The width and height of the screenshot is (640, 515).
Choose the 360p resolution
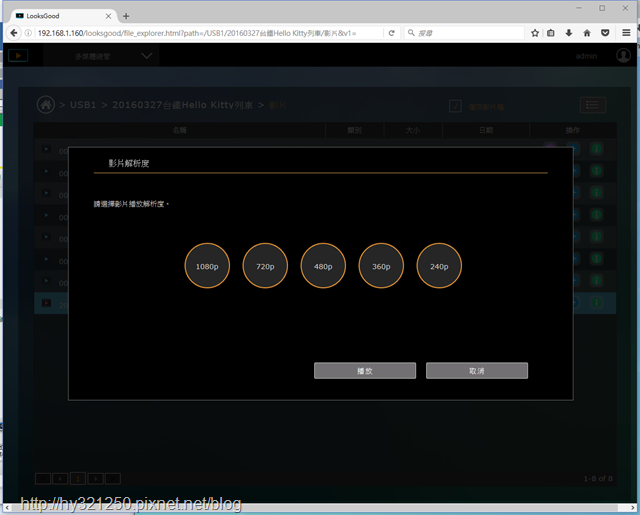[381, 266]
